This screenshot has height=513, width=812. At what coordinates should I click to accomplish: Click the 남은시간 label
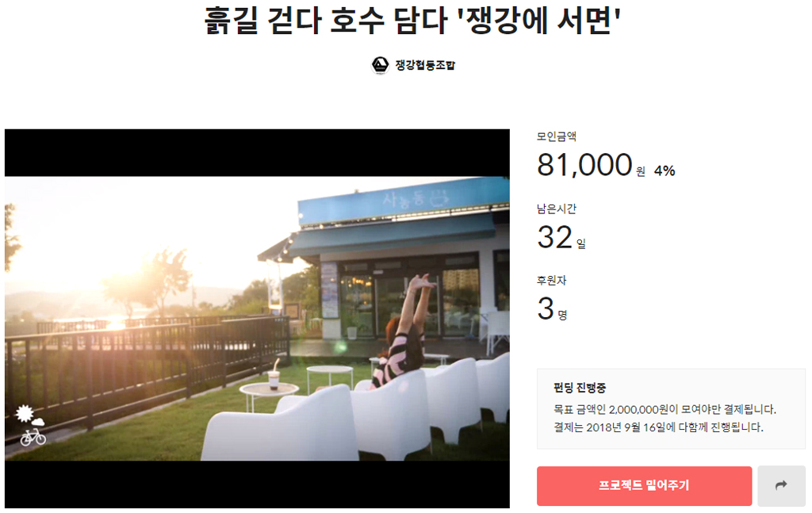click(556, 209)
